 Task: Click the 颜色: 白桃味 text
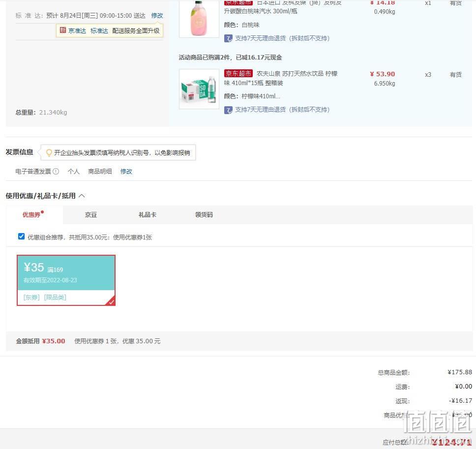[241, 25]
